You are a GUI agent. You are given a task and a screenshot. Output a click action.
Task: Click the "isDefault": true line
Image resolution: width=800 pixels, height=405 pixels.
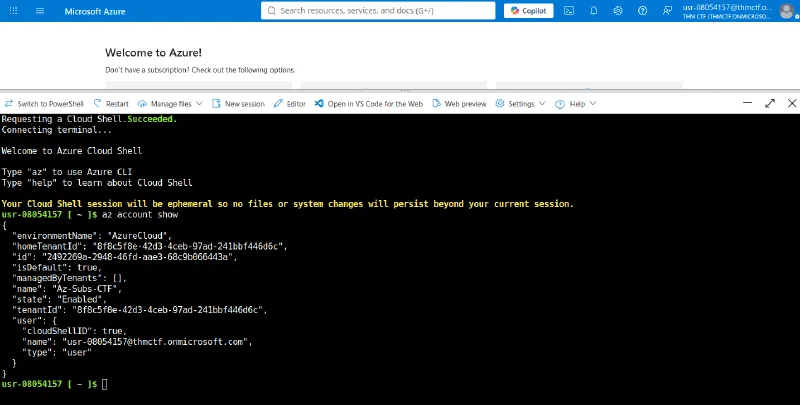coord(57,268)
